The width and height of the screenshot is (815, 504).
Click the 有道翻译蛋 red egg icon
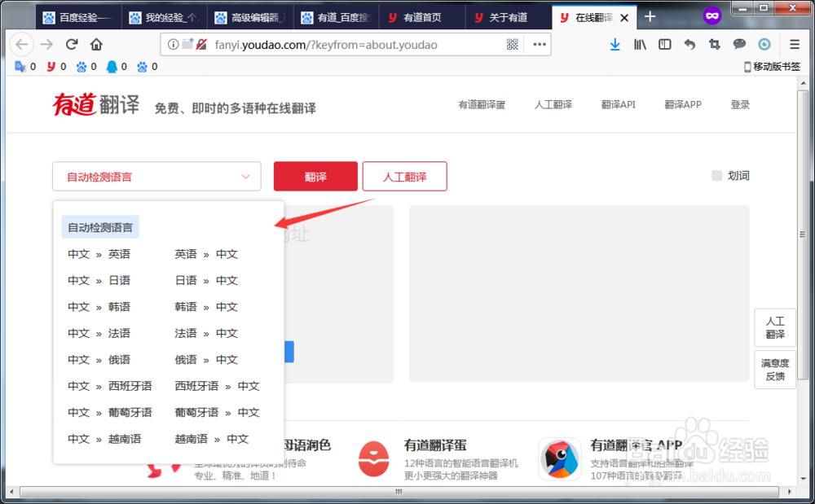pos(374,459)
